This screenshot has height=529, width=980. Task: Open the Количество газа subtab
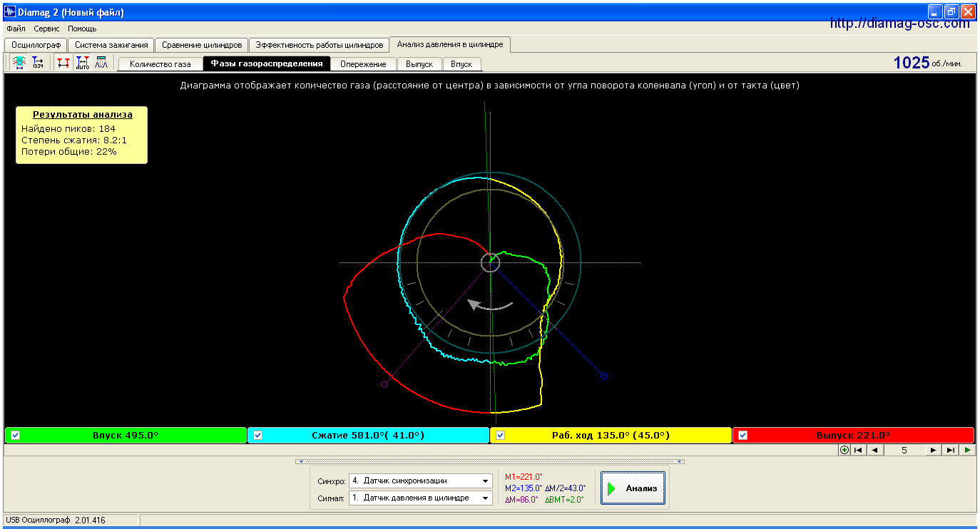pyautogui.click(x=160, y=64)
